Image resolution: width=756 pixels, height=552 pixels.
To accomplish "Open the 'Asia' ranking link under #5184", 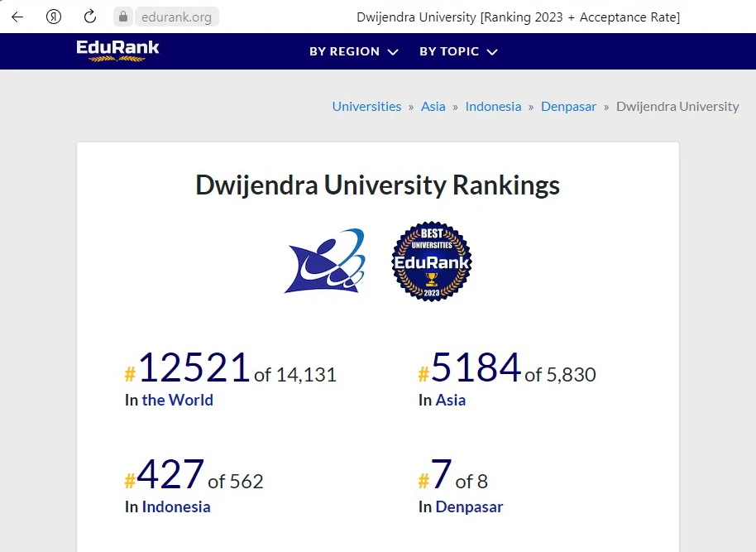I will coord(450,400).
